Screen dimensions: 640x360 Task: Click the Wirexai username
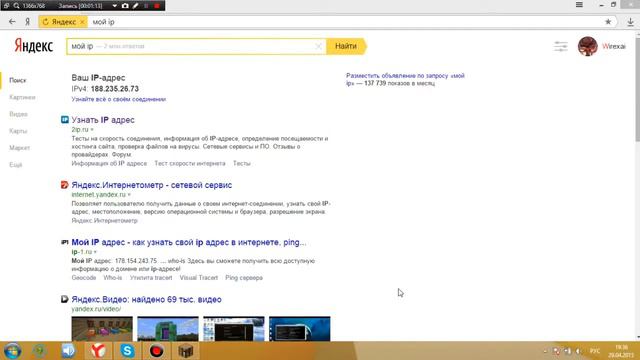[613, 46]
